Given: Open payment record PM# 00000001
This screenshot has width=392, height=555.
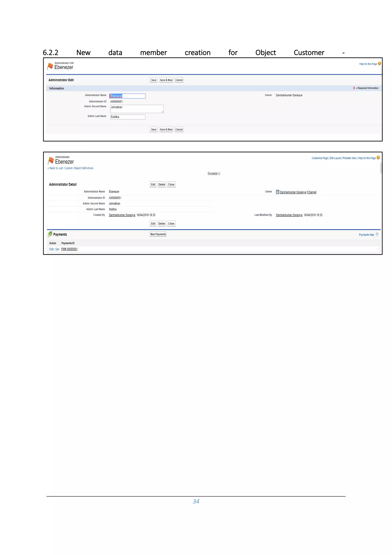Looking at the screenshot, I should (x=69, y=249).
